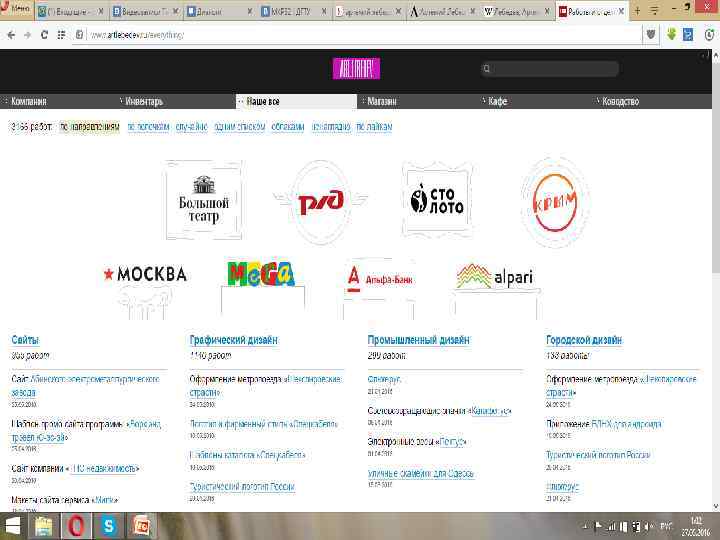Image resolution: width=720 pixels, height=540 pixels.
Task: Open the Speed Dial grid icon
Action: (x=61, y=35)
